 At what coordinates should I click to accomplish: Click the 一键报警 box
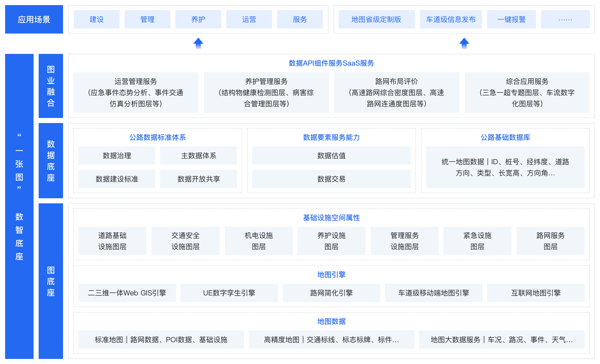tap(511, 19)
